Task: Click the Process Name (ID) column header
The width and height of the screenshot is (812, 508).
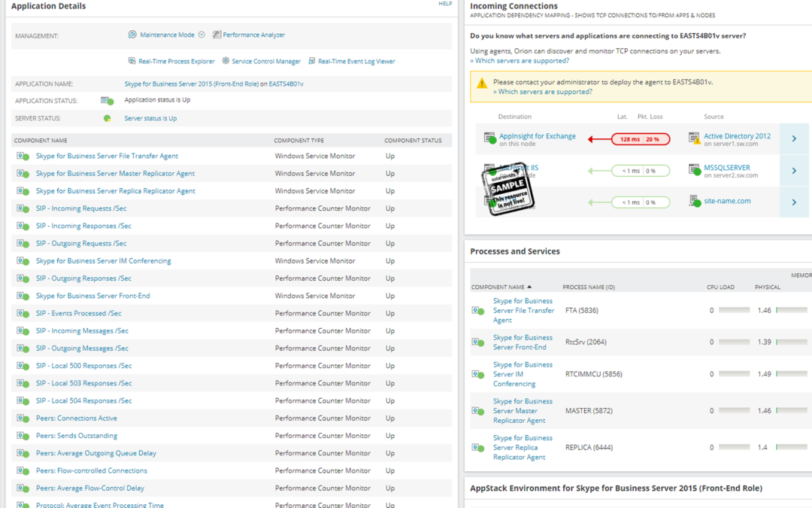Action: point(589,287)
